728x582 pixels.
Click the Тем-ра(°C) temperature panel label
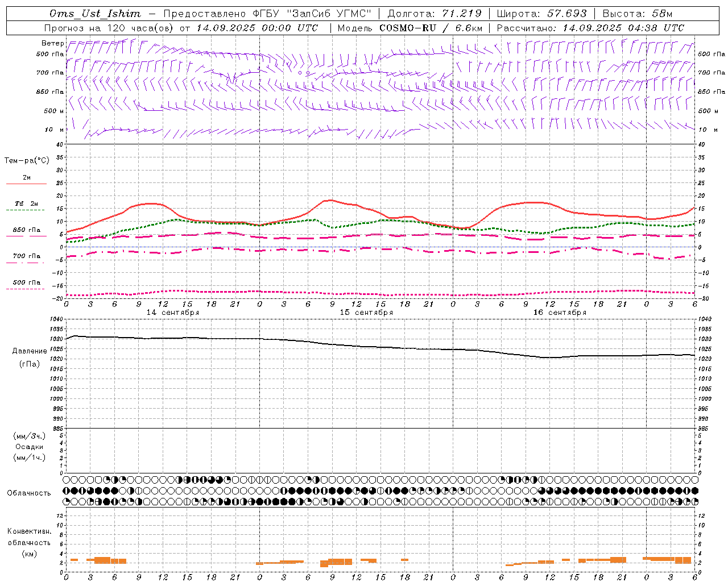[27, 161]
